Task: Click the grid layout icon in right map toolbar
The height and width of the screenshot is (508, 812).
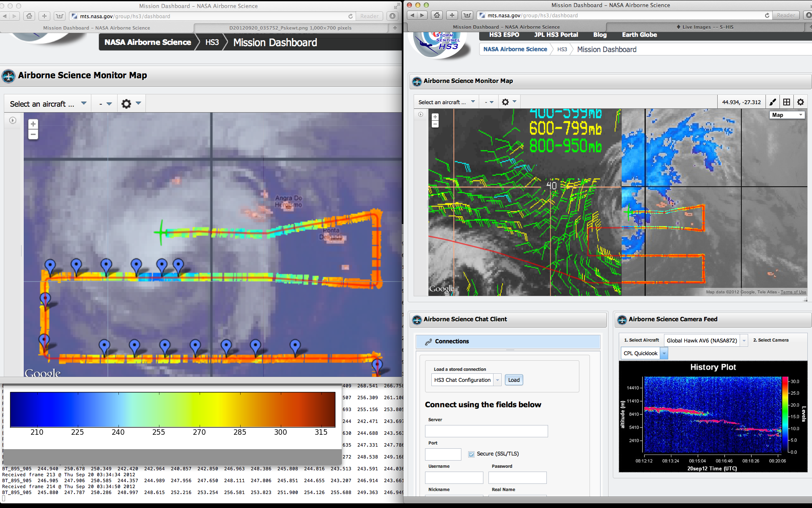Action: click(787, 102)
